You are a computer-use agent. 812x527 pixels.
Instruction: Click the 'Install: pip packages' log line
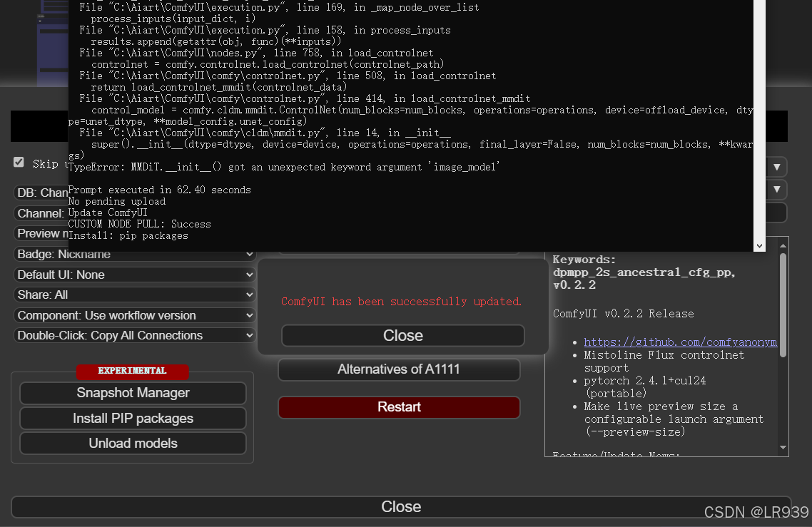click(128, 235)
